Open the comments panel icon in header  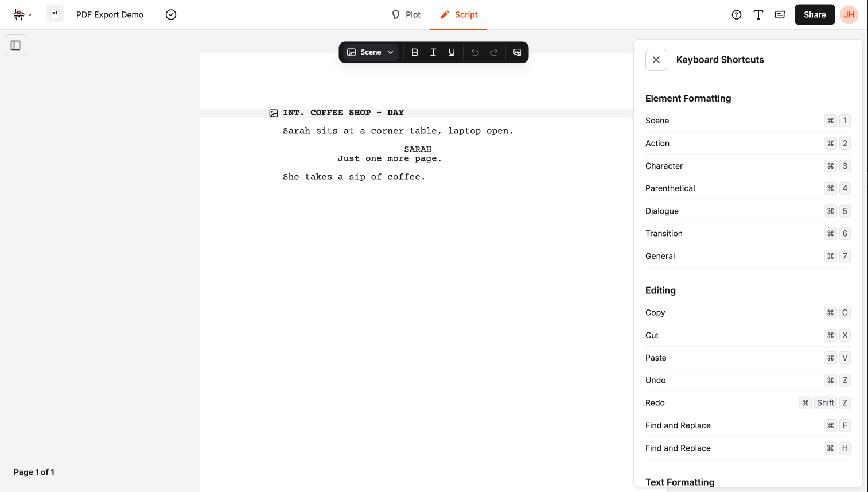click(x=780, y=15)
